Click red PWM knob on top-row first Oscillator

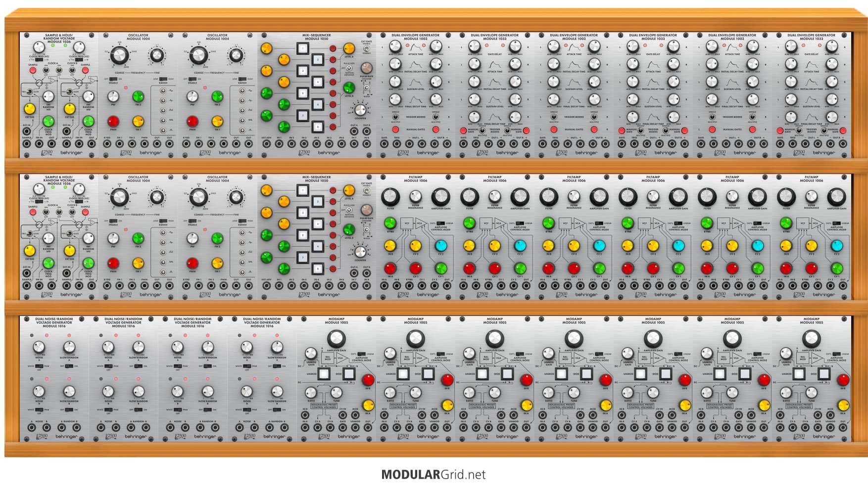[x=113, y=121]
